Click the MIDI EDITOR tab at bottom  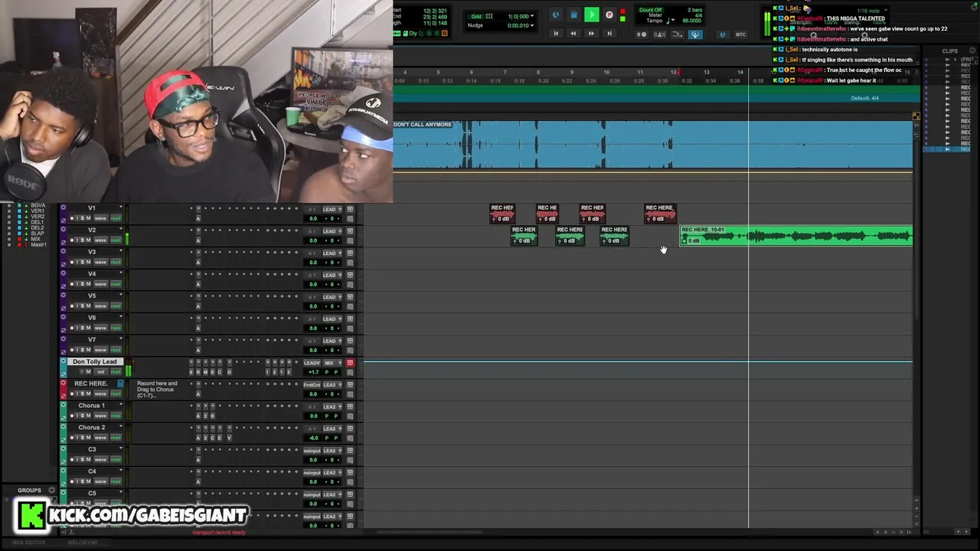pos(29,543)
